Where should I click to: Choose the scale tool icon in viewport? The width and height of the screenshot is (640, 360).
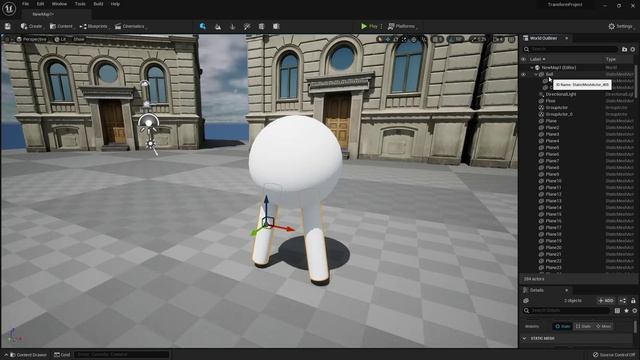[x=404, y=39]
